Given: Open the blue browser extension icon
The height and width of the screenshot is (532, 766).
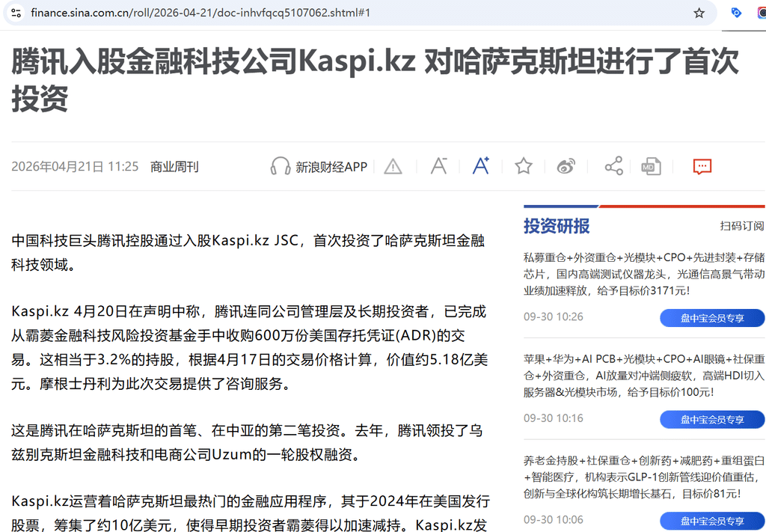Looking at the screenshot, I should pyautogui.click(x=736, y=13).
